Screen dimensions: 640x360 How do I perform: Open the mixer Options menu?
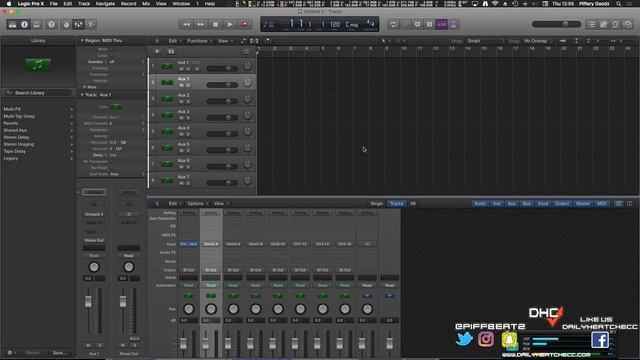click(x=197, y=203)
